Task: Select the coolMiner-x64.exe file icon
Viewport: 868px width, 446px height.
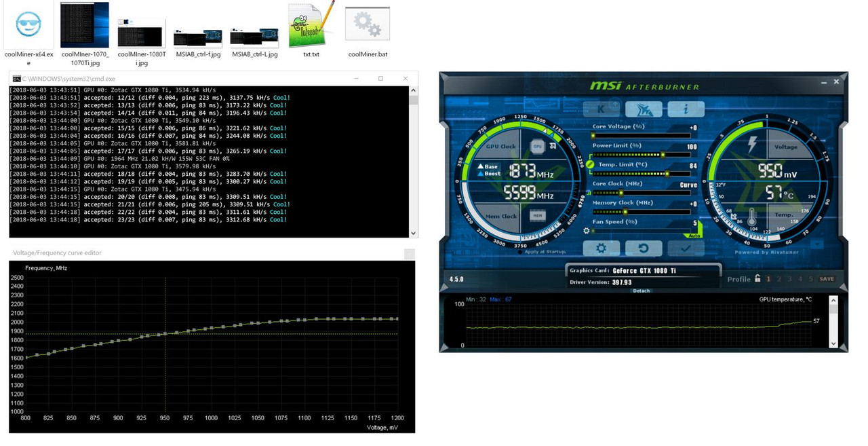Action: point(28,25)
